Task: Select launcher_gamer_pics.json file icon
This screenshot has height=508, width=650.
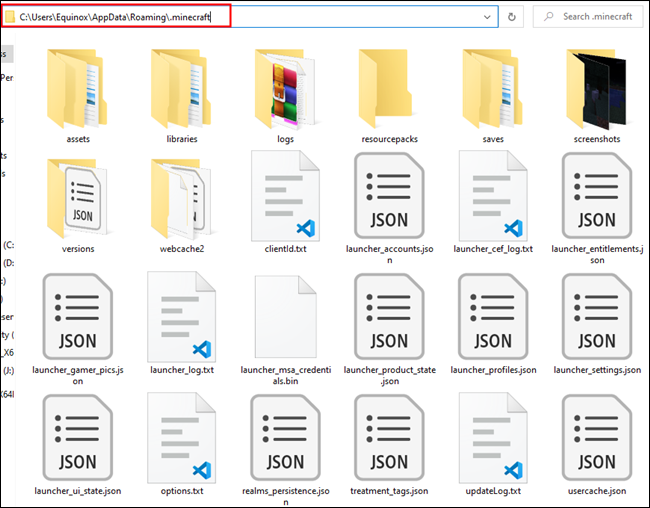Action: tap(78, 316)
